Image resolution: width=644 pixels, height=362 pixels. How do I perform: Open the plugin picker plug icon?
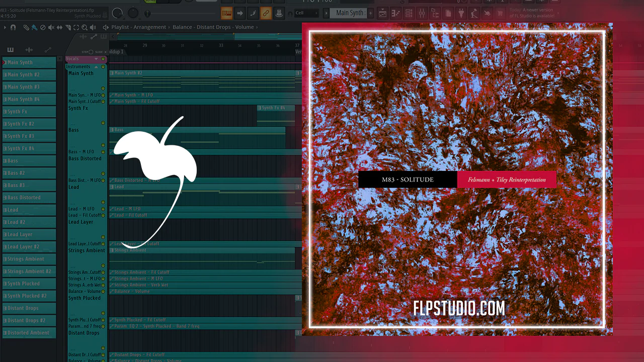coord(461,13)
